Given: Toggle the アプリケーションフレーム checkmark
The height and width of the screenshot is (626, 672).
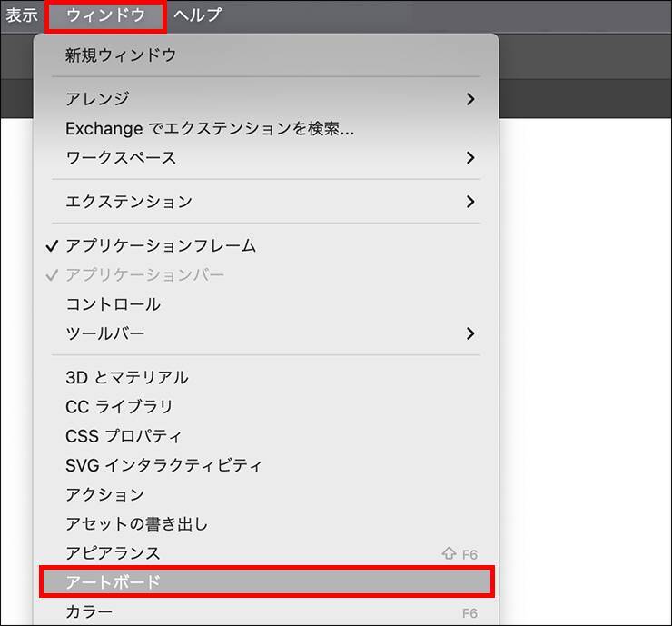Looking at the screenshot, I should tap(161, 245).
